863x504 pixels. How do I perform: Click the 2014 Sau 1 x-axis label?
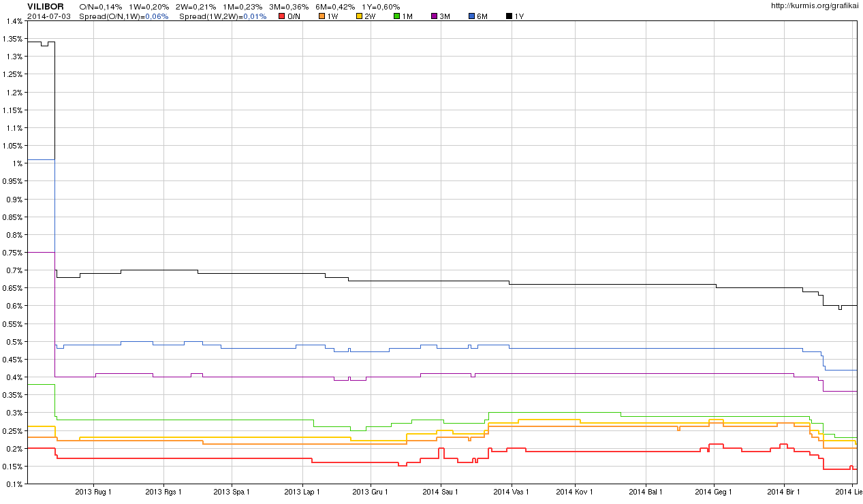(x=441, y=492)
